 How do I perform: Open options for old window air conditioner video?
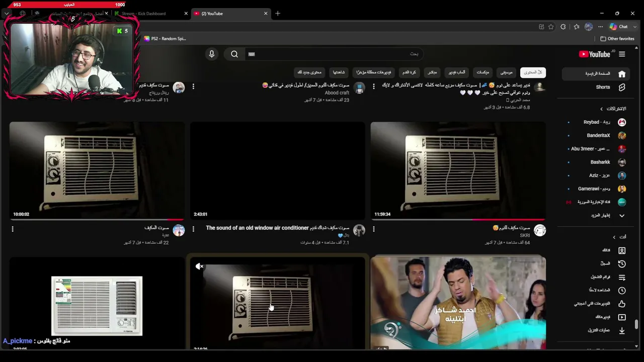tap(193, 229)
